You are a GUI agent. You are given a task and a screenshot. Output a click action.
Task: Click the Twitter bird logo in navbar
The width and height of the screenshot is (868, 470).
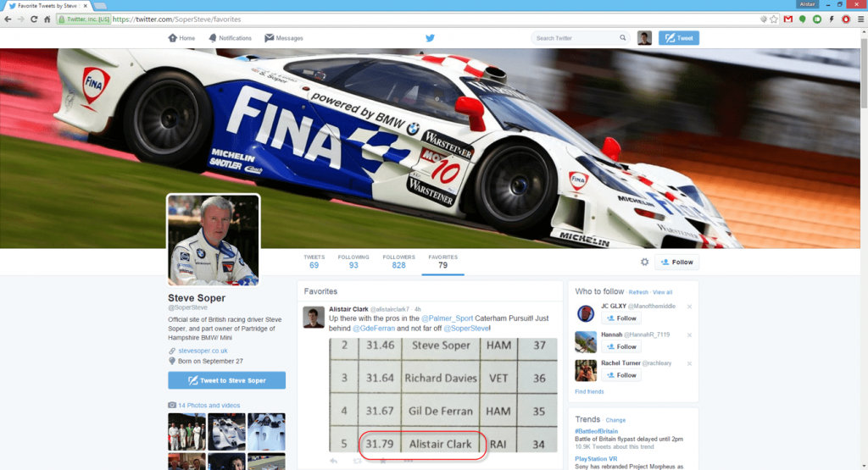pos(430,38)
